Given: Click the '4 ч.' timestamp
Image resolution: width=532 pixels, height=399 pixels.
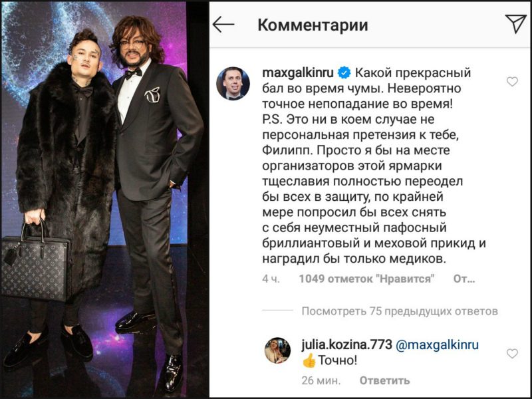Looking at the screenshot, I should coord(271,279).
